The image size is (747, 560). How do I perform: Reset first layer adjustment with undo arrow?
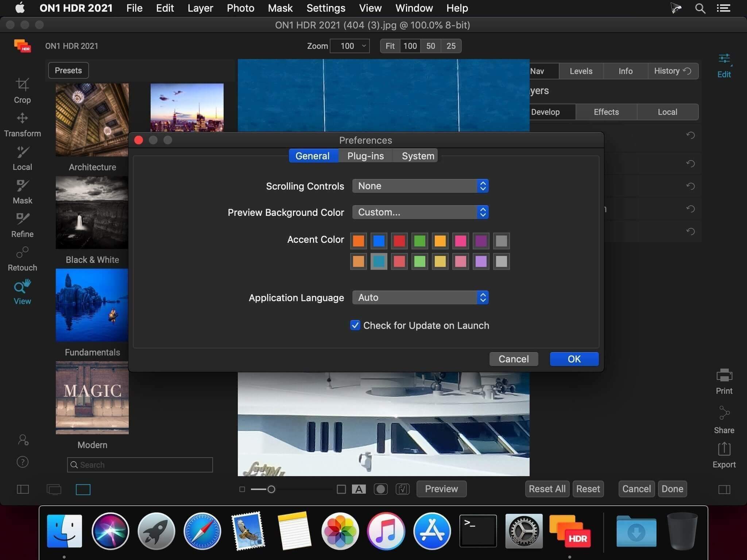690,135
